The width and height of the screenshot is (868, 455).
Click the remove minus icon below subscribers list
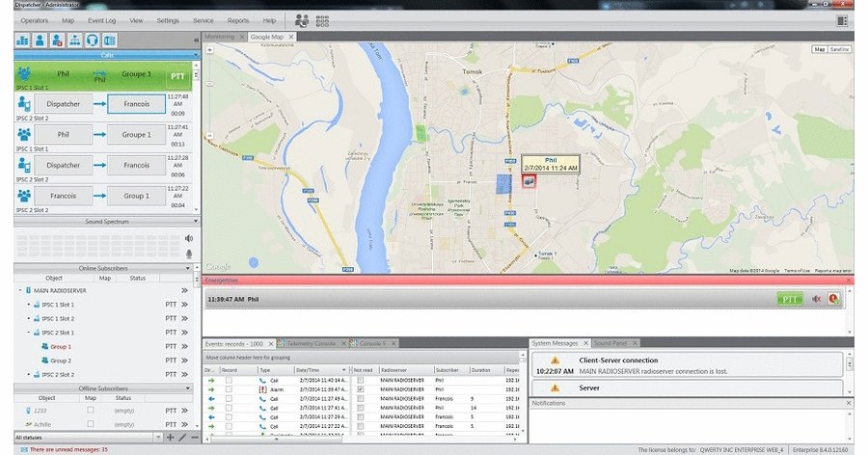click(194, 438)
